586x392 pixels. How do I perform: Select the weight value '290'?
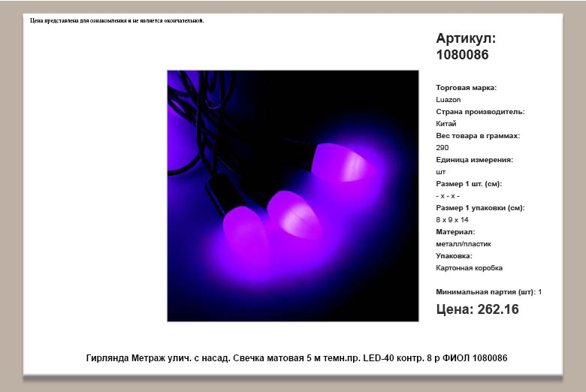[442, 148]
